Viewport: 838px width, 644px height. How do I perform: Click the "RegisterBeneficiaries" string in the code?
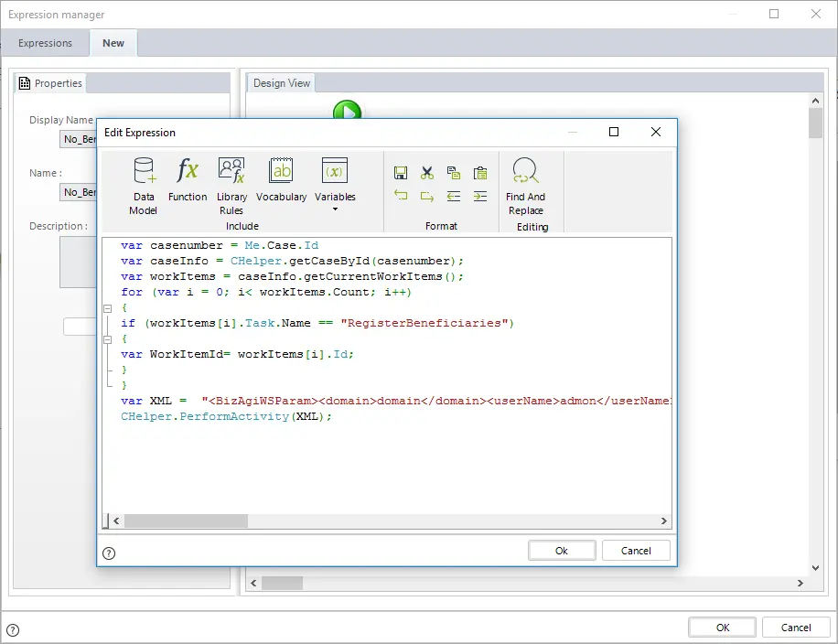(424, 323)
